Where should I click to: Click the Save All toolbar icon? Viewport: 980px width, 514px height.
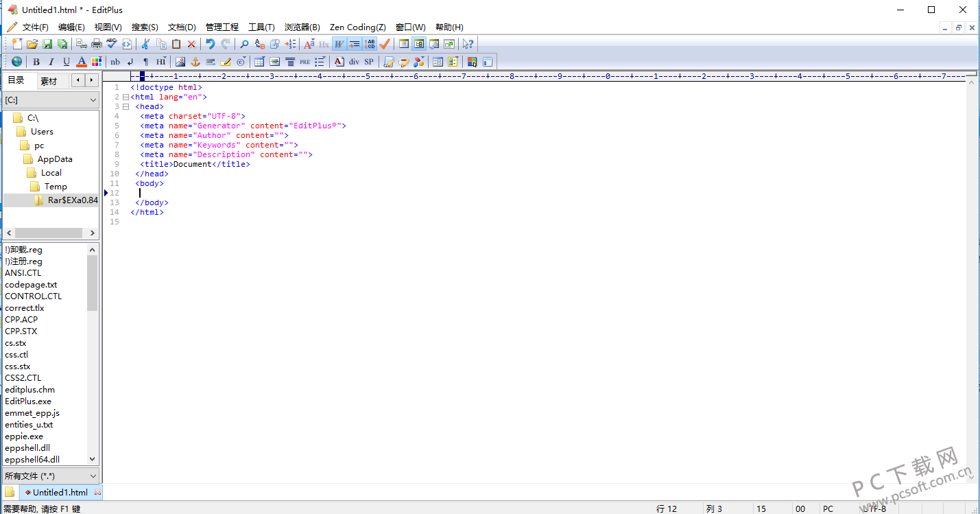point(62,44)
